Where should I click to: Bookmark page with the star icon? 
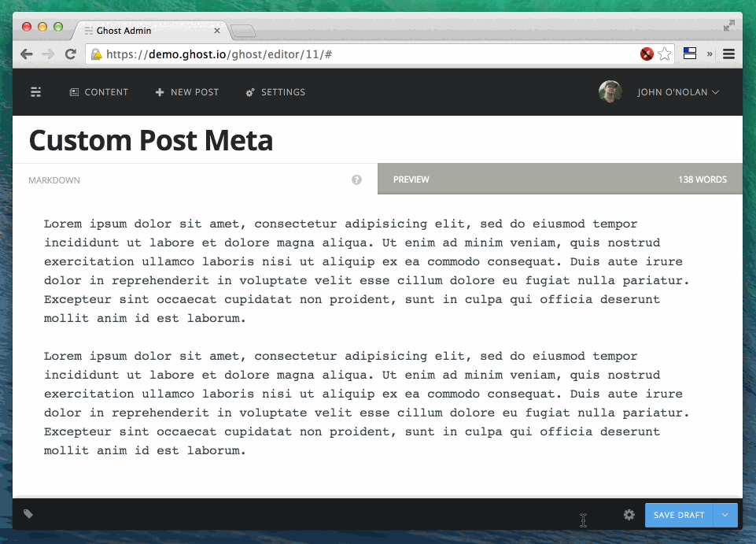point(665,54)
